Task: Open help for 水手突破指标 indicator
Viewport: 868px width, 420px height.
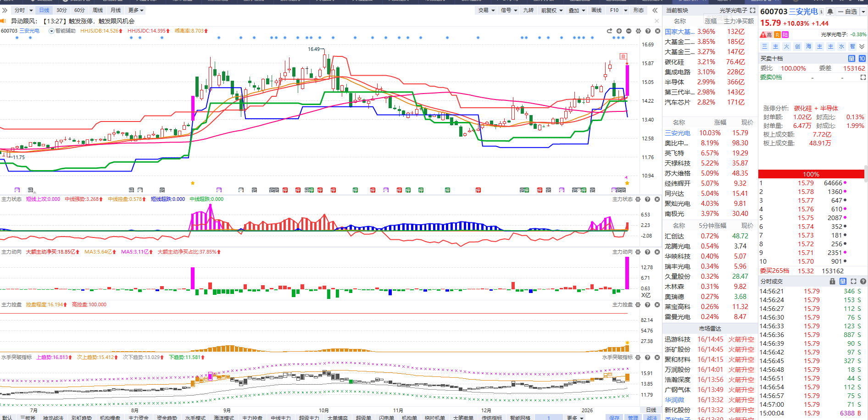Action: [647, 358]
